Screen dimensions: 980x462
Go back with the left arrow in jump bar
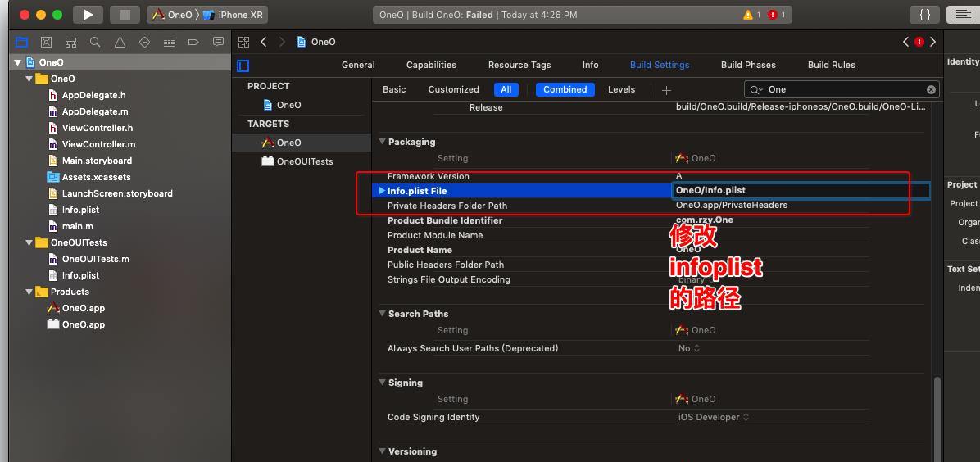tap(264, 42)
